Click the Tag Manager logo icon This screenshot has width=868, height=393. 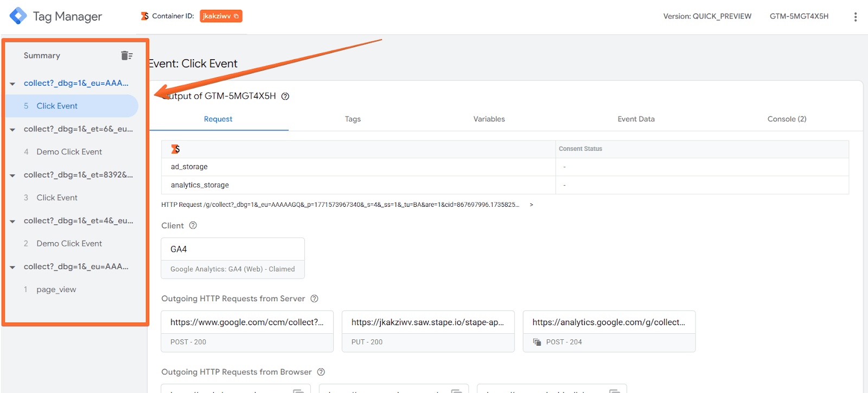click(x=18, y=16)
